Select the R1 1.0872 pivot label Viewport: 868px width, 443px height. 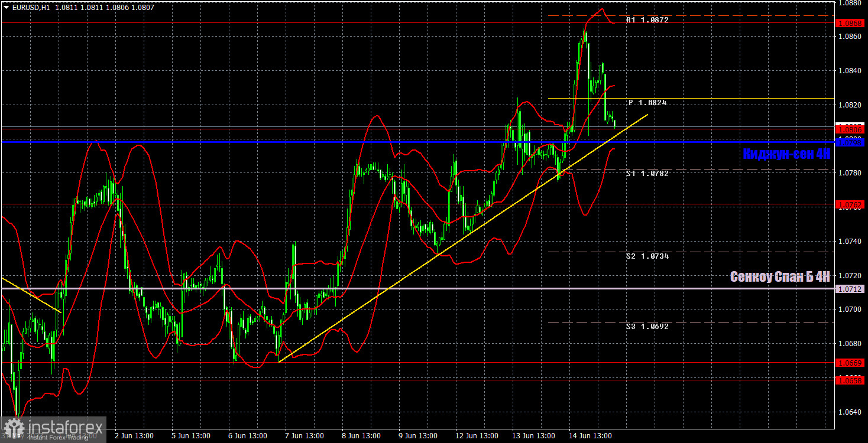tap(647, 20)
